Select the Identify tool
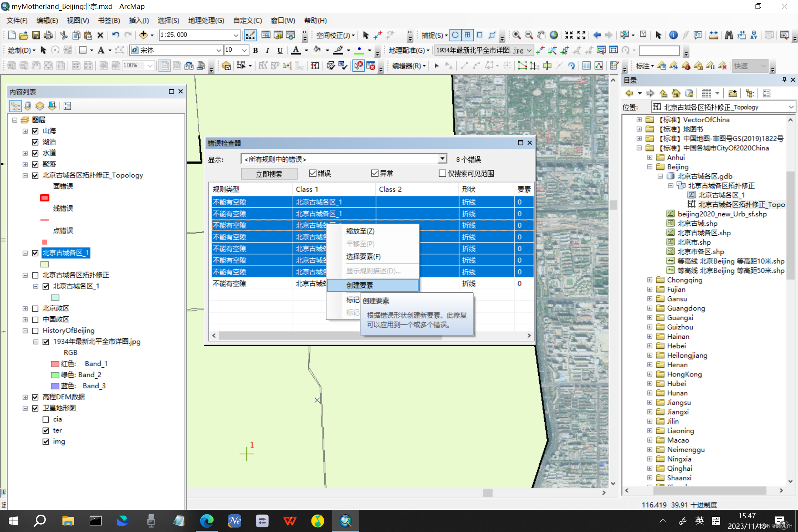 (x=673, y=35)
